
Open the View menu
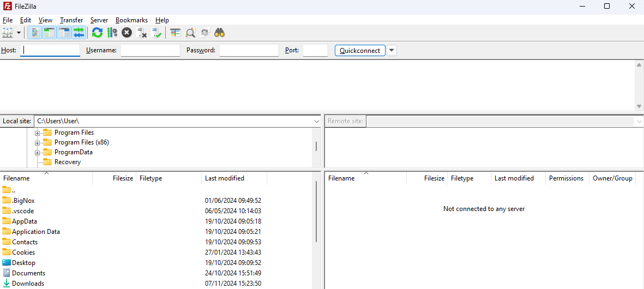(x=46, y=20)
